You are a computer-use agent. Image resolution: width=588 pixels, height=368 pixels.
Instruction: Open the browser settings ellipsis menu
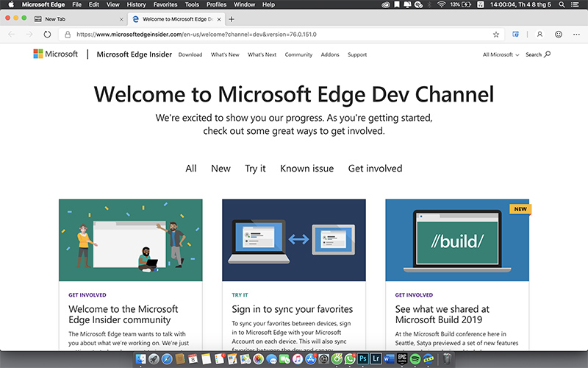pyautogui.click(x=576, y=34)
